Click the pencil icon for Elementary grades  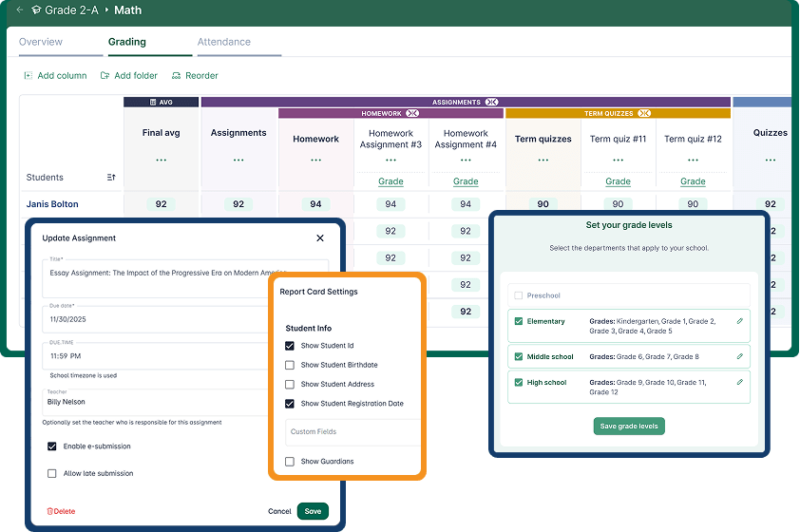[740, 321]
